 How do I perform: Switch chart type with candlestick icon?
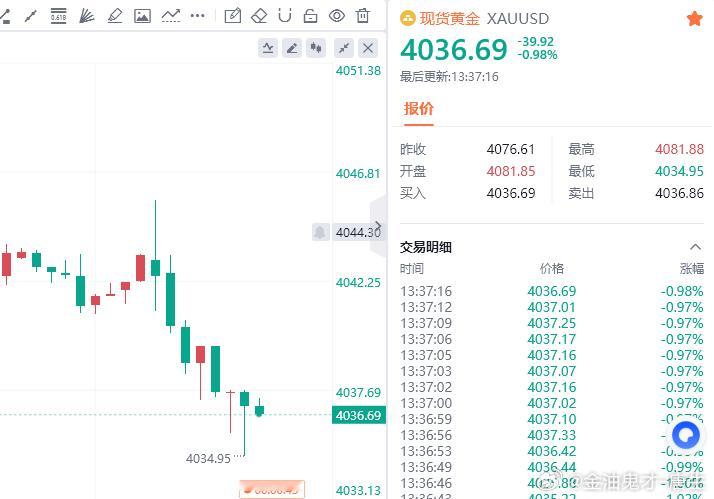coord(316,48)
